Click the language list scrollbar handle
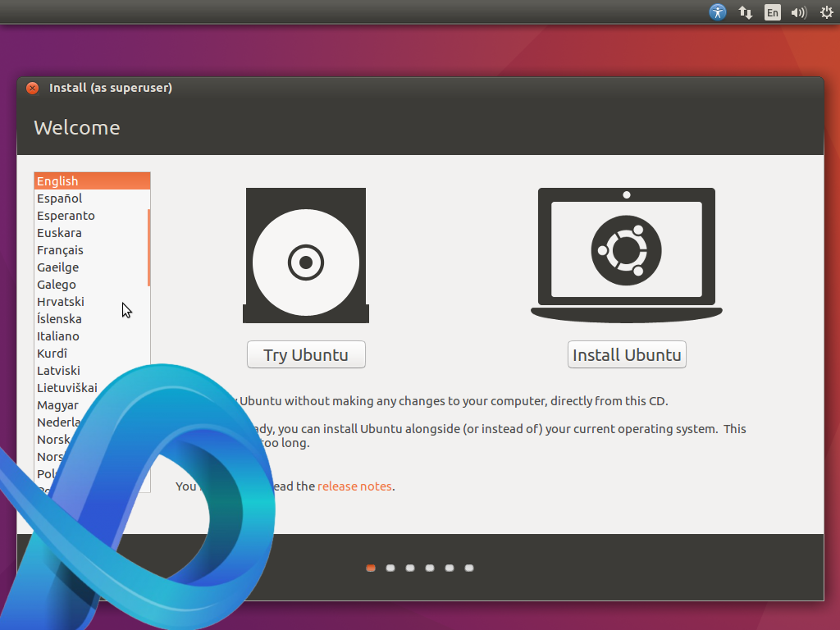Viewport: 840px width, 630px height. (x=148, y=248)
